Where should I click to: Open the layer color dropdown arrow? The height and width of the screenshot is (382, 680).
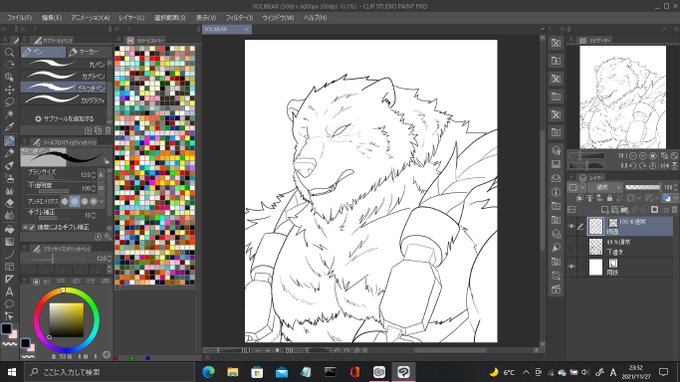[x=676, y=198]
